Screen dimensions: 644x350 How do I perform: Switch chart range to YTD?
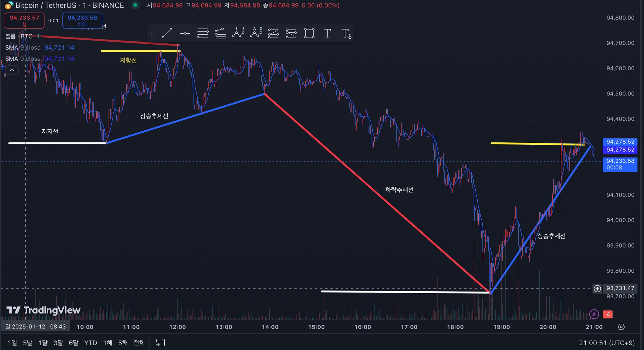tap(91, 343)
